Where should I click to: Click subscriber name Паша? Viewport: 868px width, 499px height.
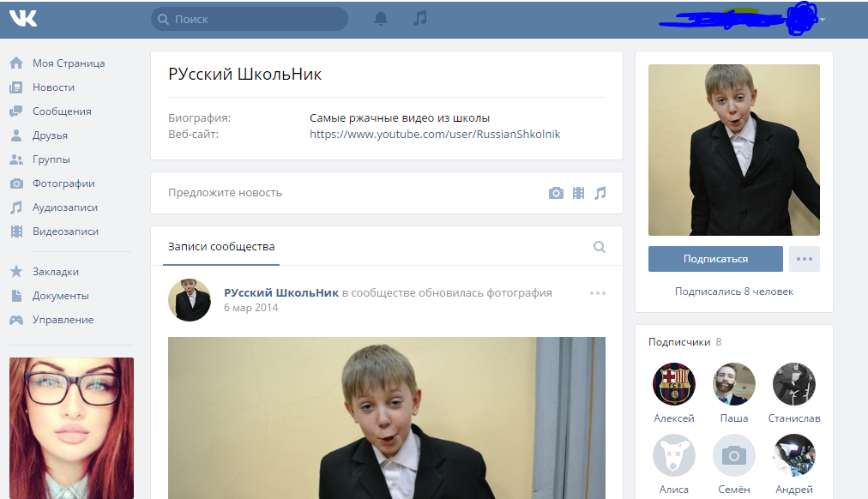(x=734, y=418)
